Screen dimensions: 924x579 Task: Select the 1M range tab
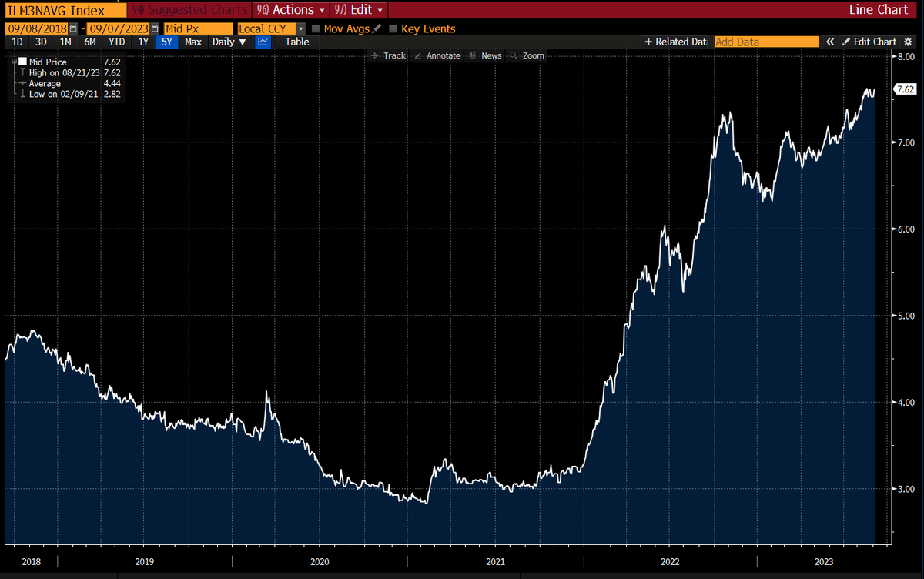click(65, 42)
